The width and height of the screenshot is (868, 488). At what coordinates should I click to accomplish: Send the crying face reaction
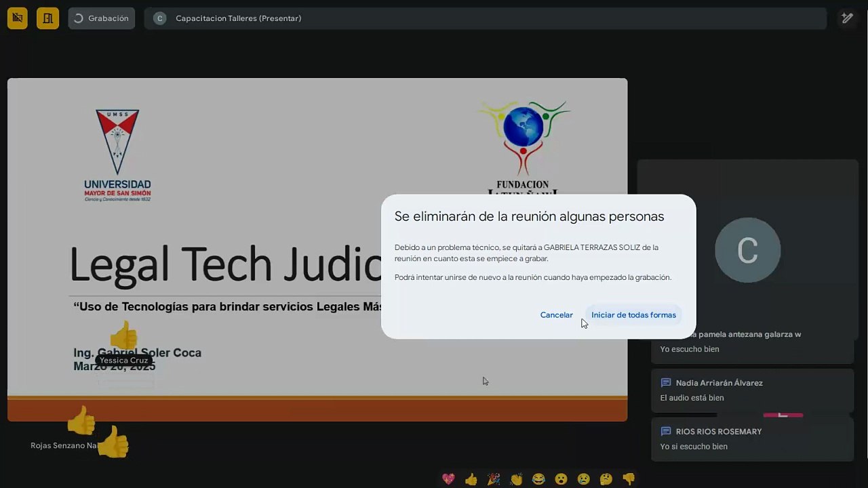pos(583,479)
